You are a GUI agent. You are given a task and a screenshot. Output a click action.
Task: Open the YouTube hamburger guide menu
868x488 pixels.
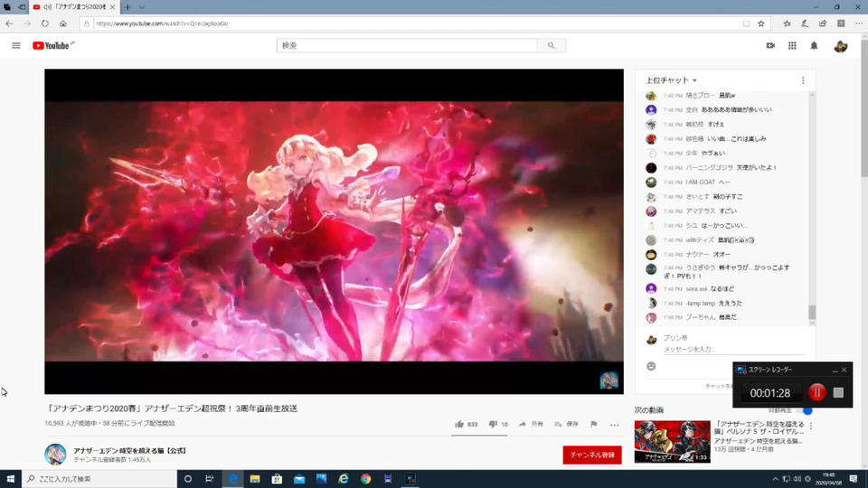(16, 45)
